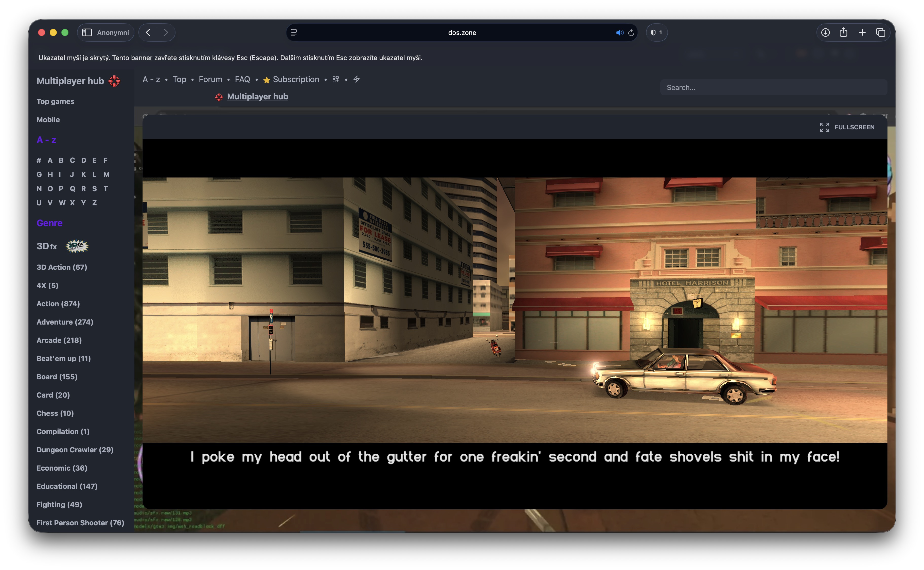Click the Share icon in toolbar
The height and width of the screenshot is (570, 924).
[x=843, y=32]
